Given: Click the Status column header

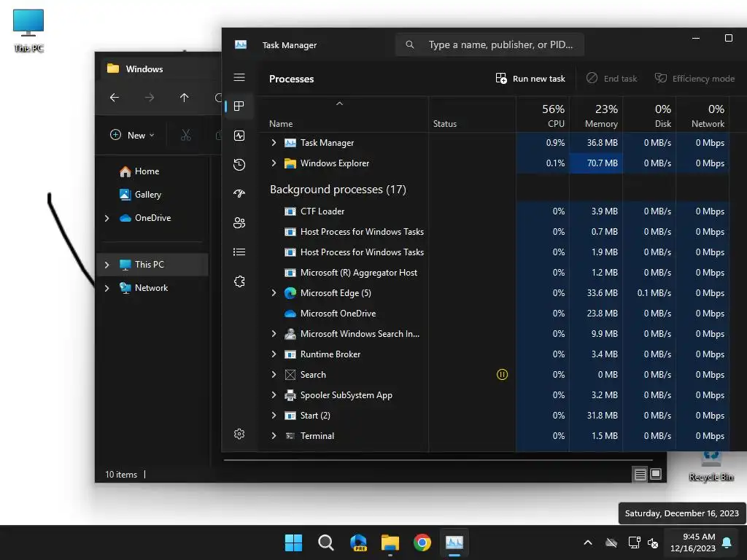Looking at the screenshot, I should pos(472,116).
